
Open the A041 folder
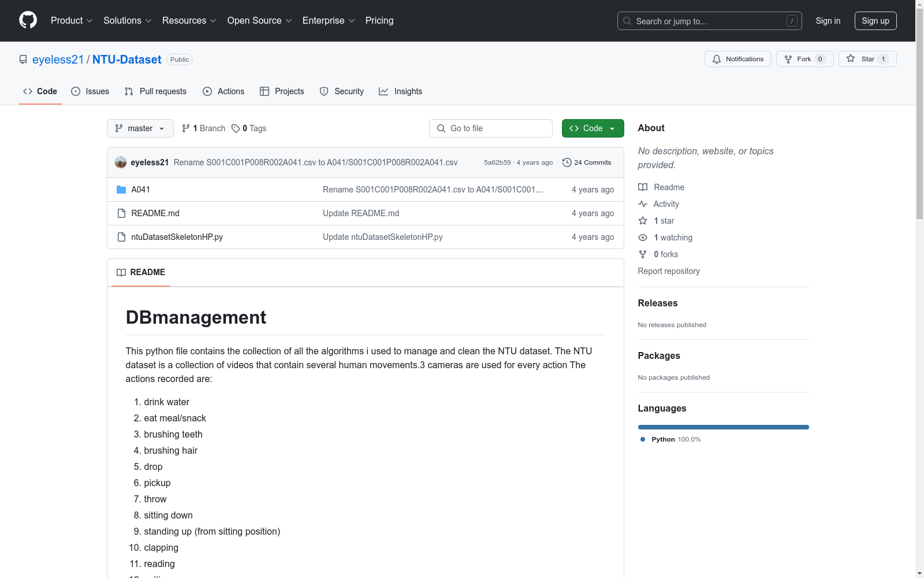(141, 190)
